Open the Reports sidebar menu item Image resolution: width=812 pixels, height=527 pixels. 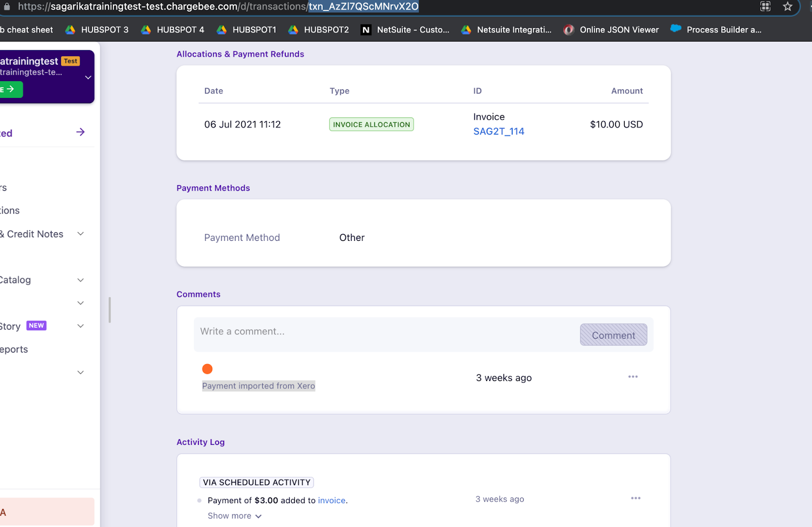tap(14, 349)
